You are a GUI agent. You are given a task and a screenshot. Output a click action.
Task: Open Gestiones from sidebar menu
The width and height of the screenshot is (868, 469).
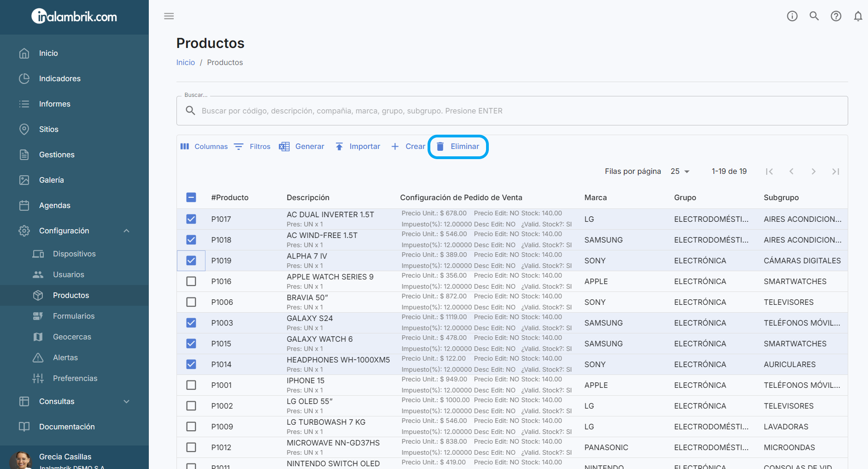[x=57, y=154]
